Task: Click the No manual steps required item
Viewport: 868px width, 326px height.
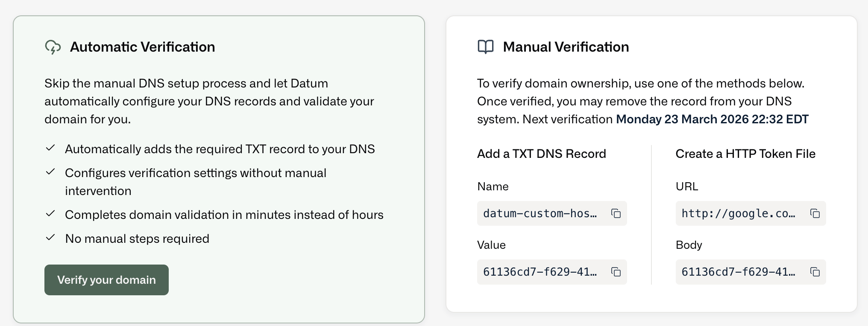Action: [x=137, y=239]
